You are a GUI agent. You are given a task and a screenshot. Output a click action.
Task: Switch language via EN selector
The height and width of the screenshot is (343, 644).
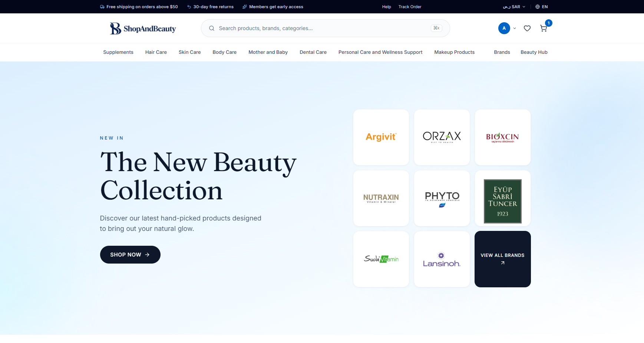tap(542, 7)
